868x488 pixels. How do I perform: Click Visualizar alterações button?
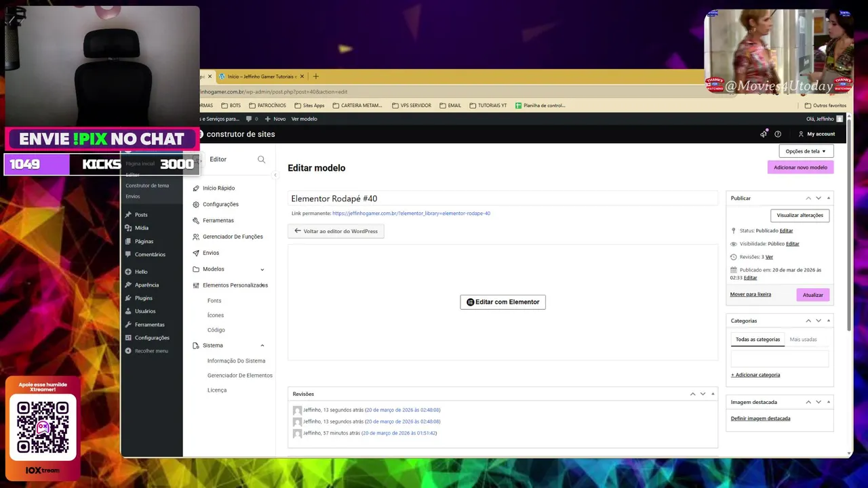pos(800,216)
